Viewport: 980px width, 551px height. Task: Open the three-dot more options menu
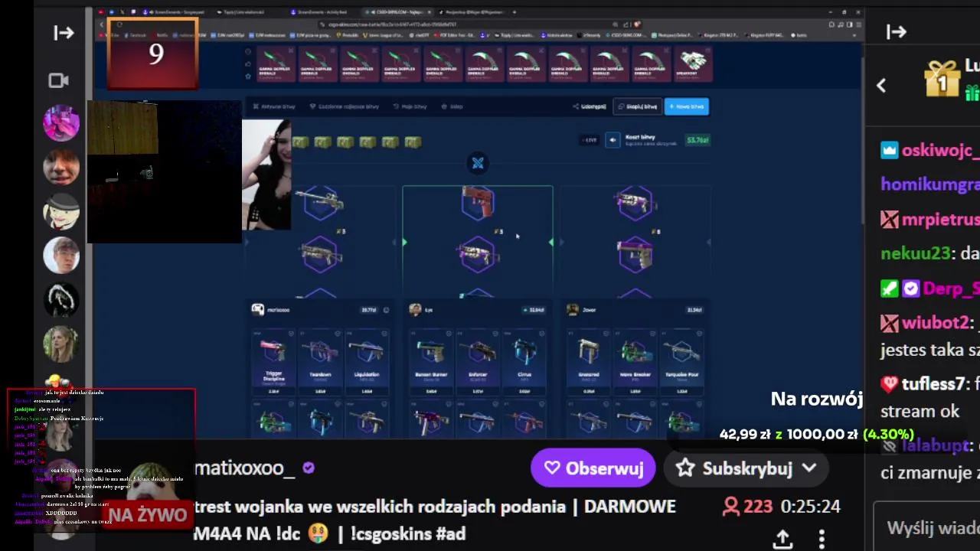click(x=822, y=540)
